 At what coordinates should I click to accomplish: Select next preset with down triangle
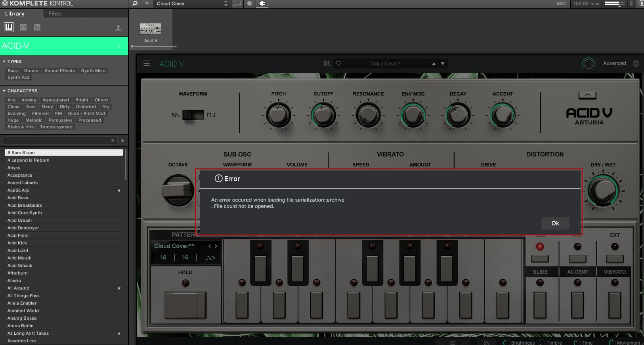point(443,63)
